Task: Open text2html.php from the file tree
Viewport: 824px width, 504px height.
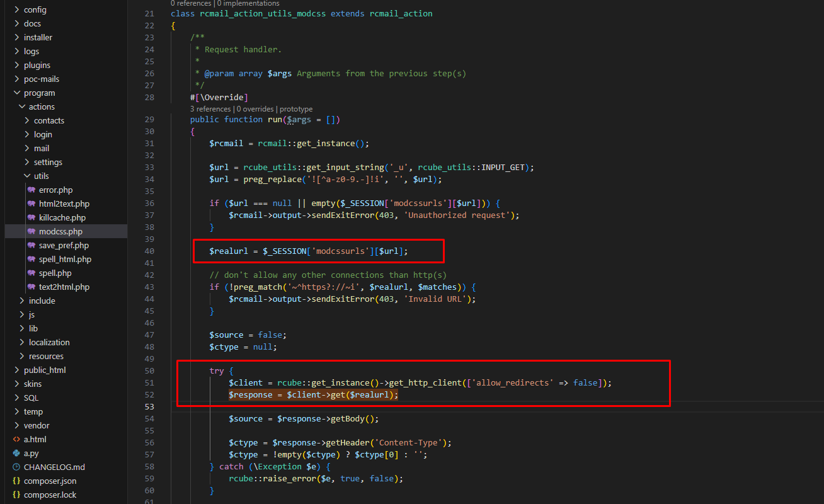Action: [64, 287]
